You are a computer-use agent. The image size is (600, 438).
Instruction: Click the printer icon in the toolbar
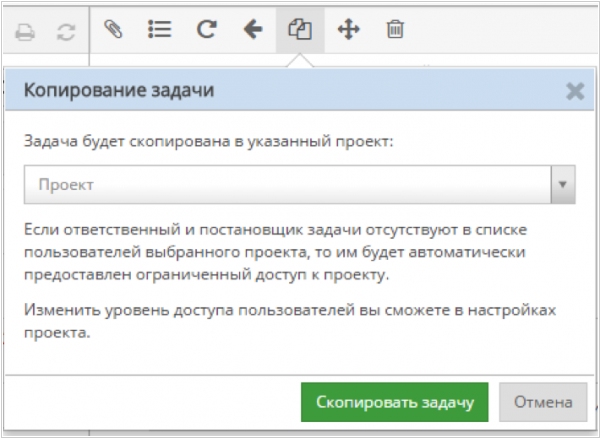(26, 31)
